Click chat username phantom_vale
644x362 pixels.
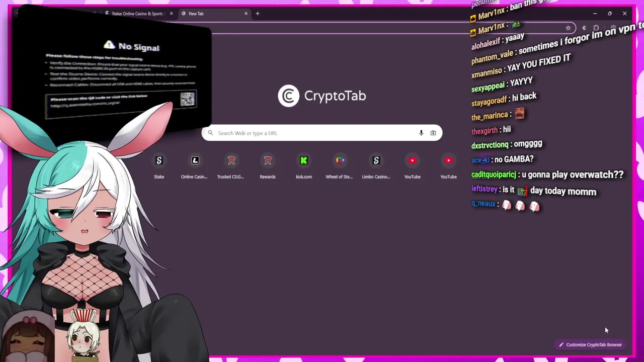(492, 57)
